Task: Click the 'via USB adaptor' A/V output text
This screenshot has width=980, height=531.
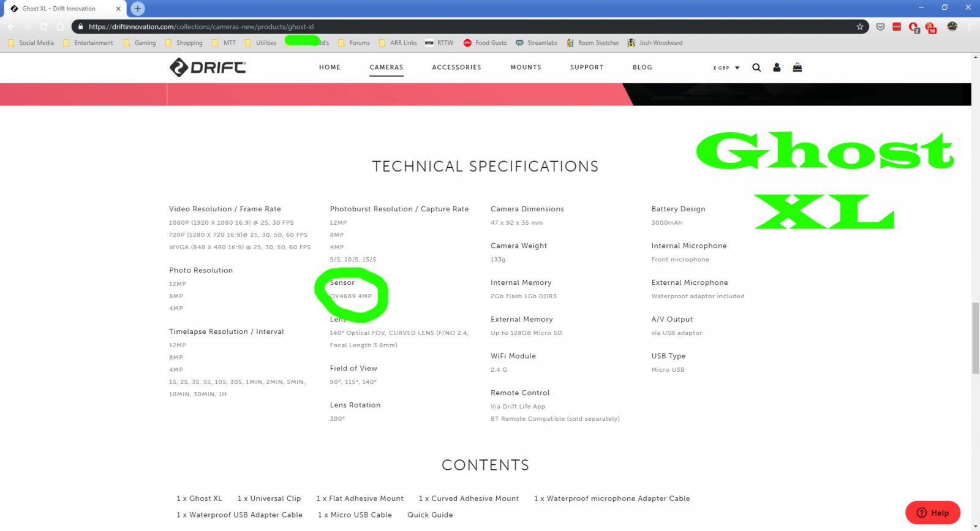Action: (x=677, y=333)
